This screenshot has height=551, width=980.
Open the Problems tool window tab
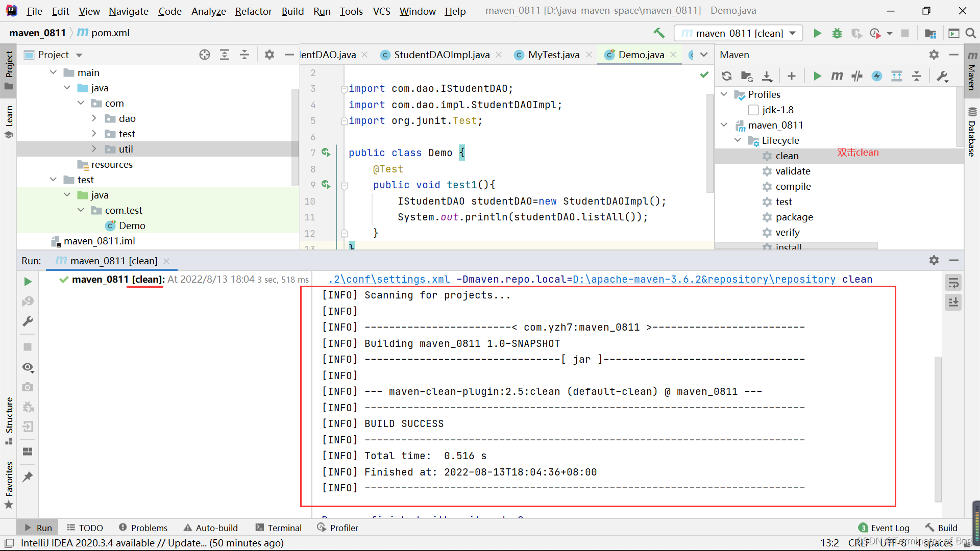click(x=143, y=528)
